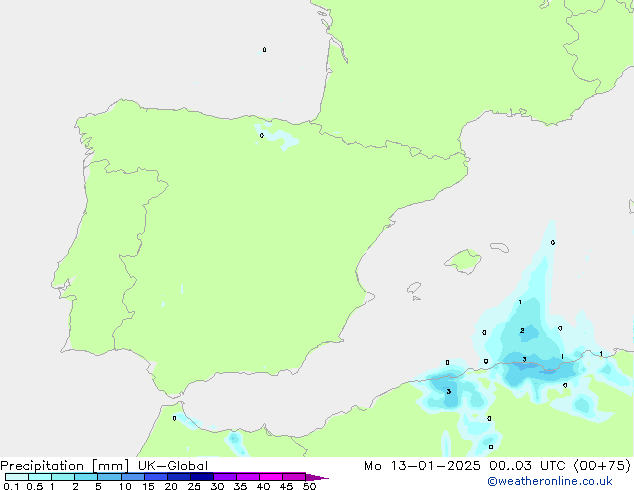The image size is (634, 490).
Task: Click the Ibiza island outline on the map
Action: point(414,288)
